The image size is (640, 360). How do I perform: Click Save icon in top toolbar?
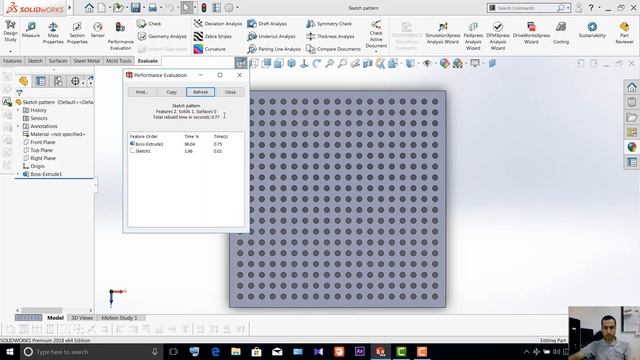click(x=136, y=7)
